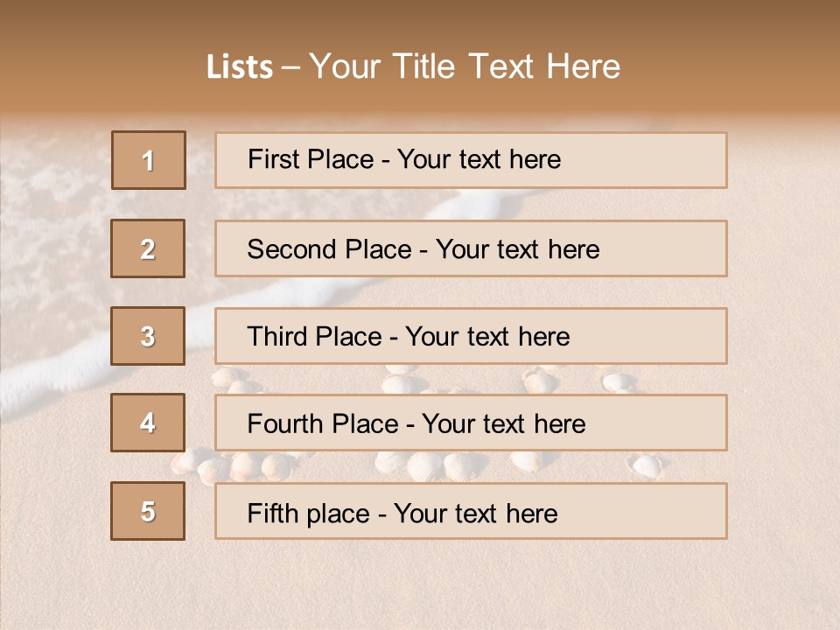The image size is (840, 630).
Task: Click the slide title text
Action: click(413, 66)
